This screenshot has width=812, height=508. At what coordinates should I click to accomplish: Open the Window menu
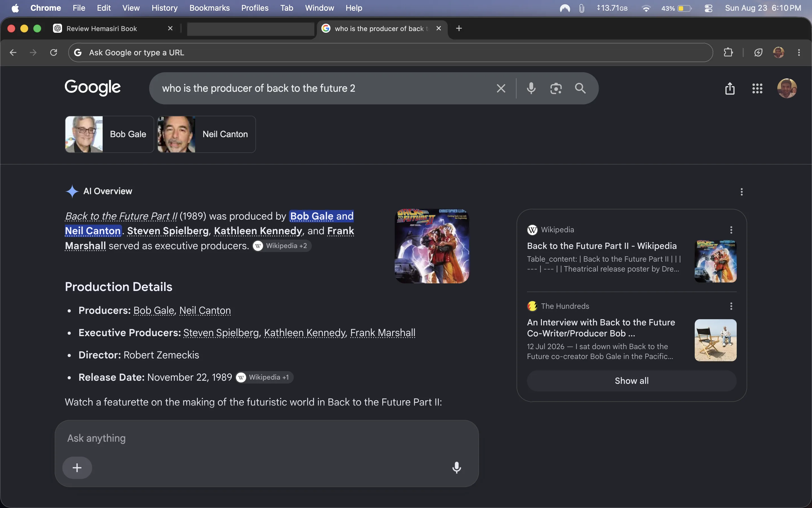(x=319, y=8)
